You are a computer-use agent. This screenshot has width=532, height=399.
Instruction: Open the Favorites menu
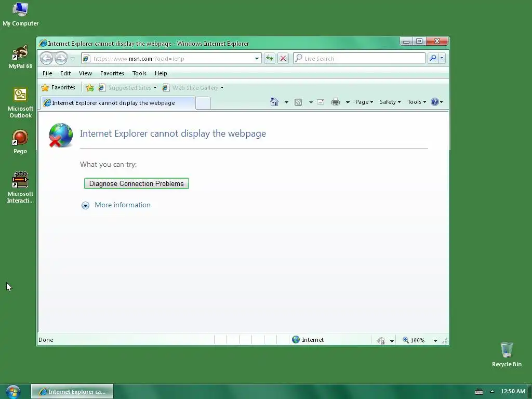[112, 73]
